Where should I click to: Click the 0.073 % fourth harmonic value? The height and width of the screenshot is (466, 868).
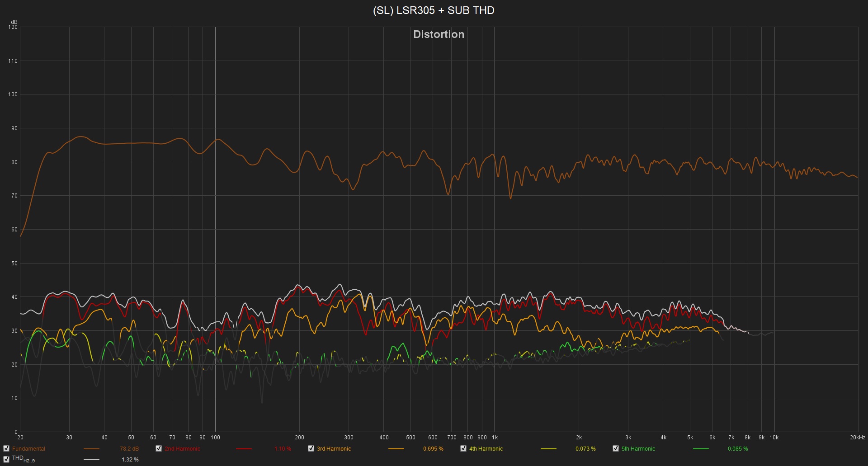pos(585,449)
